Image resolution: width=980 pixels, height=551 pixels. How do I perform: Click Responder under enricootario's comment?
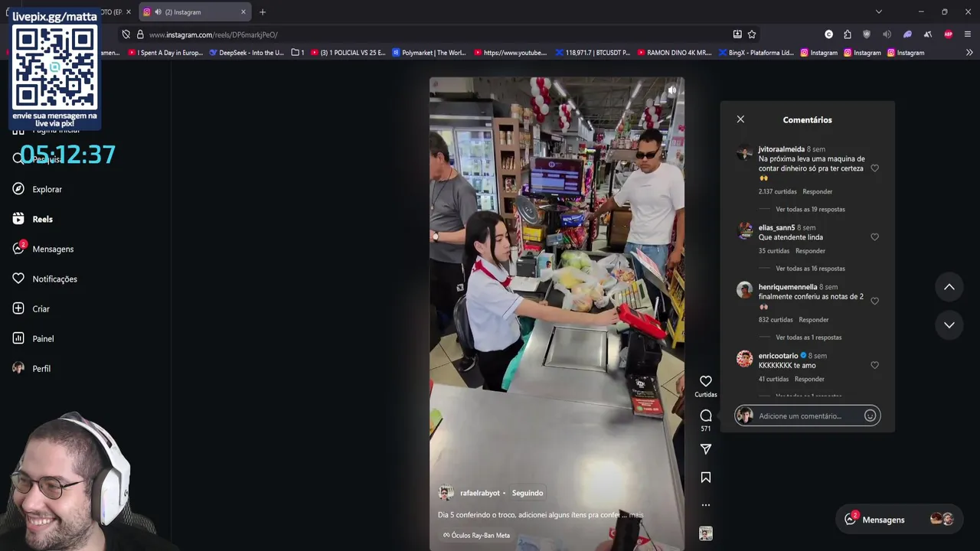pyautogui.click(x=809, y=379)
